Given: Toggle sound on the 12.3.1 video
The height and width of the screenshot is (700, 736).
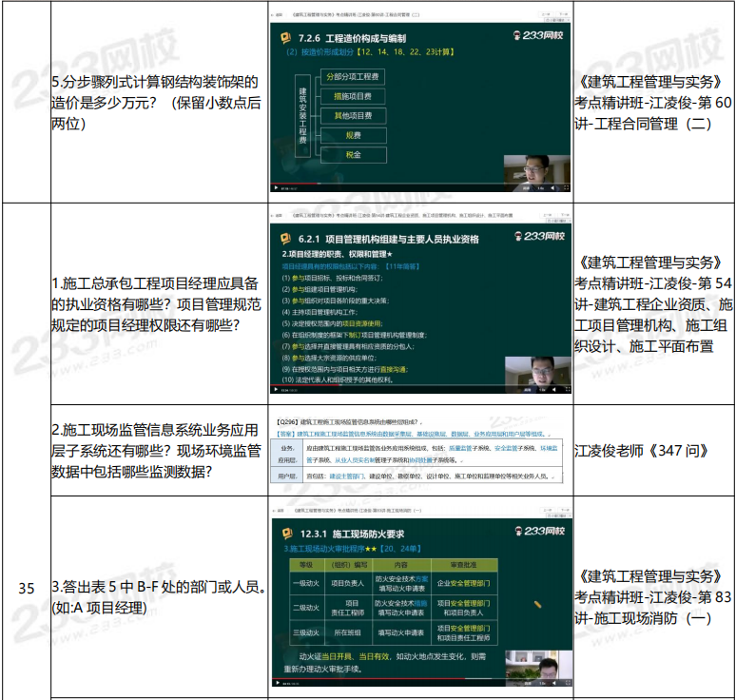Looking at the screenshot, I should pyautogui.click(x=553, y=682).
